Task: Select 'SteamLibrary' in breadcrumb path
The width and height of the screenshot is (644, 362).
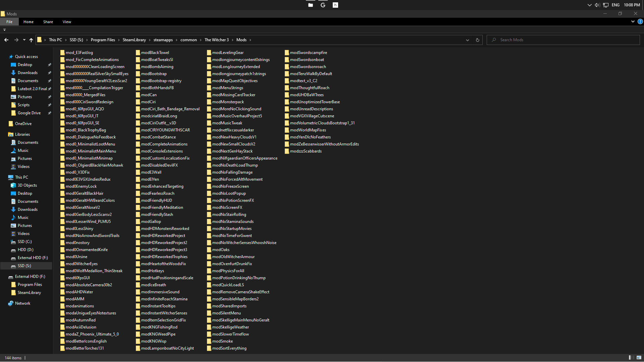Action: (x=134, y=40)
